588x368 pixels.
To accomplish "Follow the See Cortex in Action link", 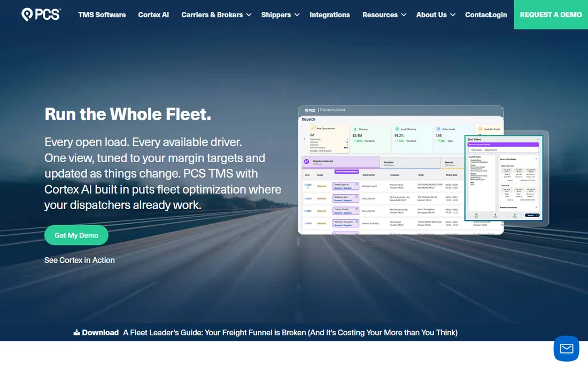I will tap(80, 260).
